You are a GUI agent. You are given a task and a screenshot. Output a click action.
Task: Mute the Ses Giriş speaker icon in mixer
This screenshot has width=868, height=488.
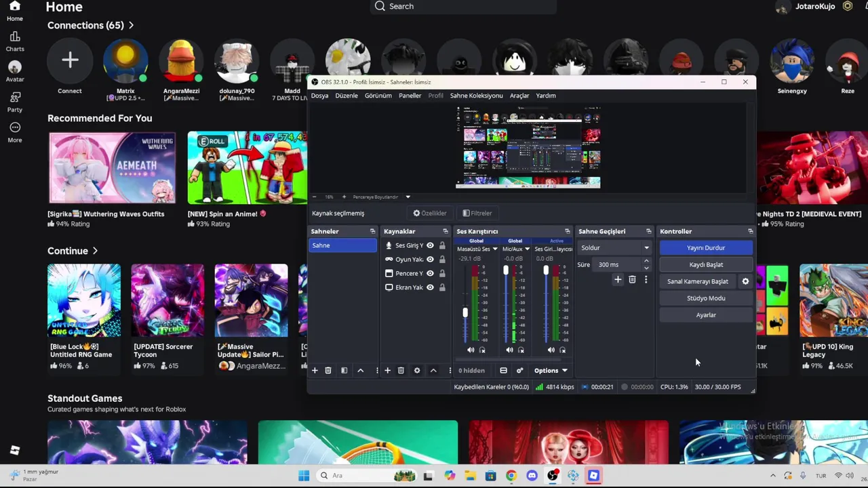pyautogui.click(x=551, y=350)
